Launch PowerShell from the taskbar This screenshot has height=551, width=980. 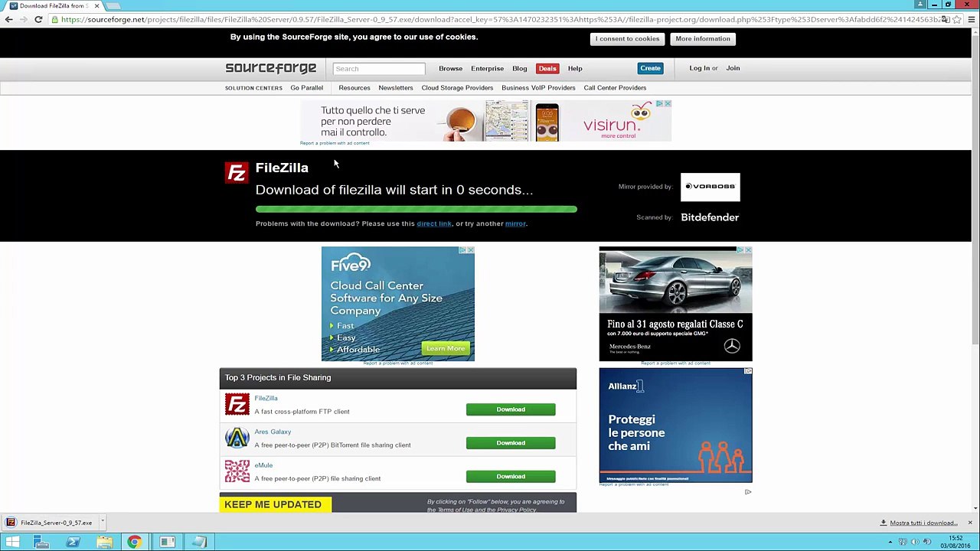pos(73,542)
